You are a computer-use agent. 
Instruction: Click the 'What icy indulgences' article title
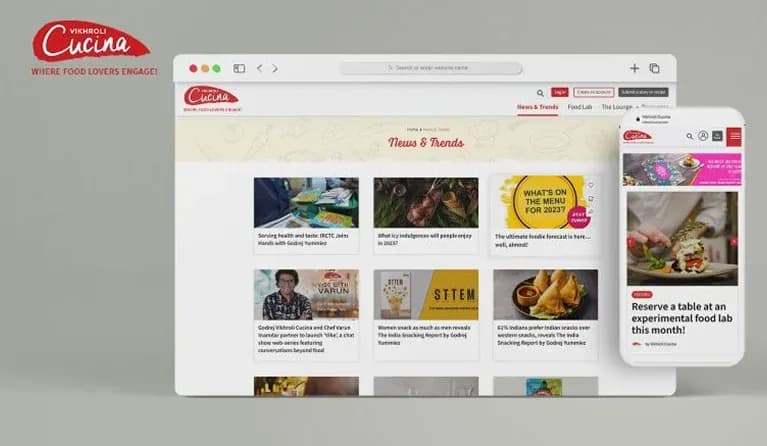pyautogui.click(x=425, y=239)
